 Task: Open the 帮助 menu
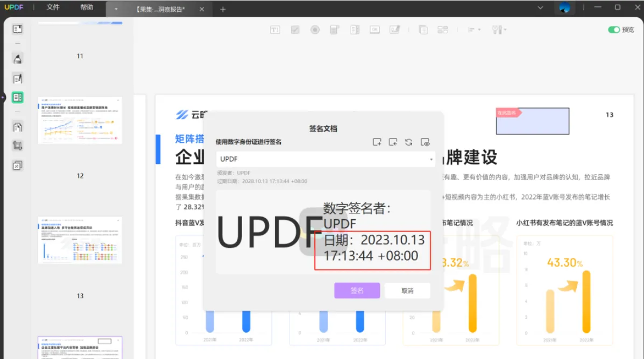coord(86,8)
